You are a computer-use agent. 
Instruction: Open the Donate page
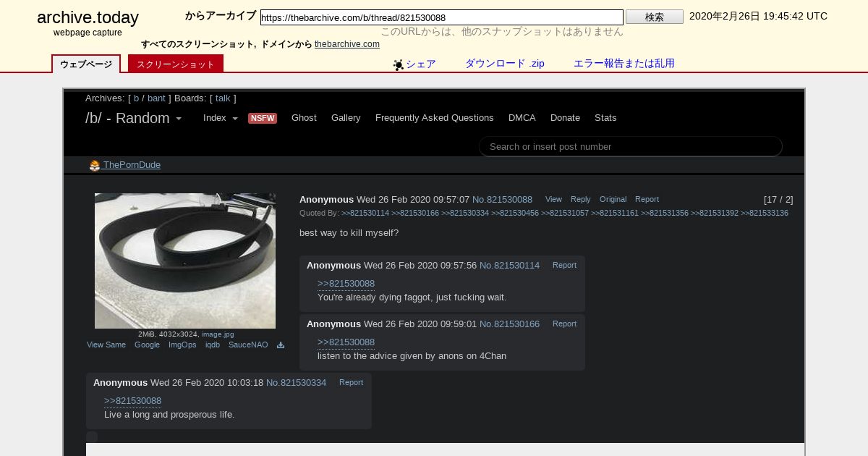(565, 118)
